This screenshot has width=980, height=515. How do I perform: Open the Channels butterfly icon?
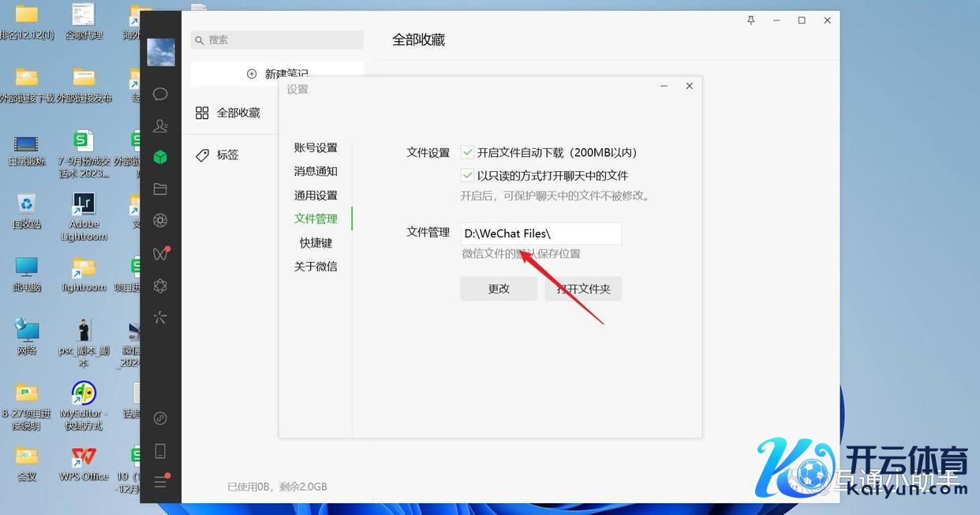click(160, 253)
